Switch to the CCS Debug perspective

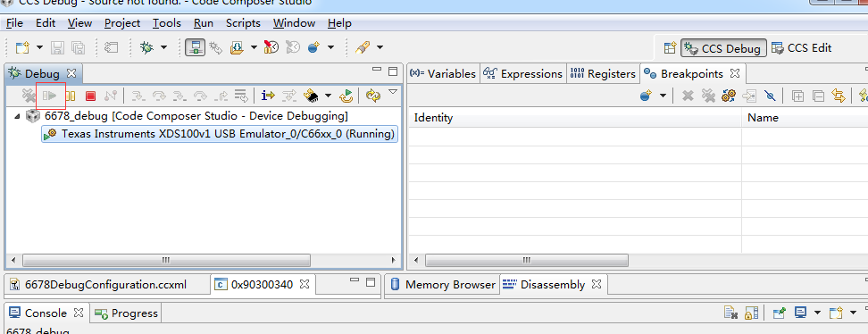[723, 48]
